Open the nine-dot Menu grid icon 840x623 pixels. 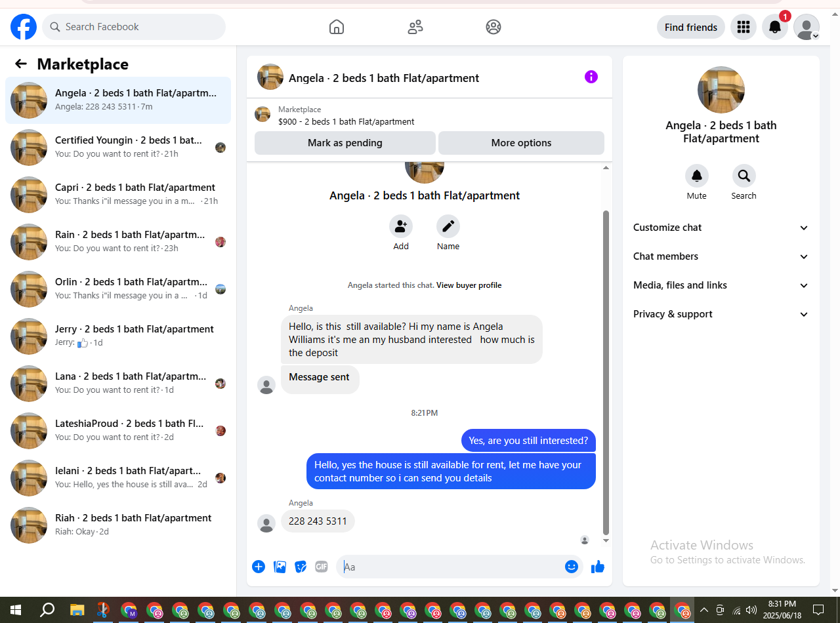[744, 27]
